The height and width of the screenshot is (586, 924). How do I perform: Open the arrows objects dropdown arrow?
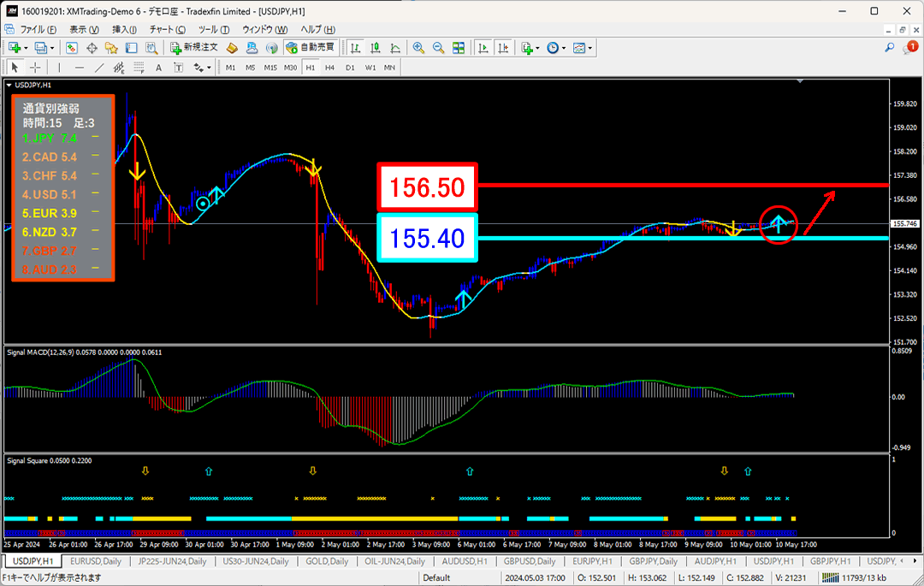pos(210,68)
